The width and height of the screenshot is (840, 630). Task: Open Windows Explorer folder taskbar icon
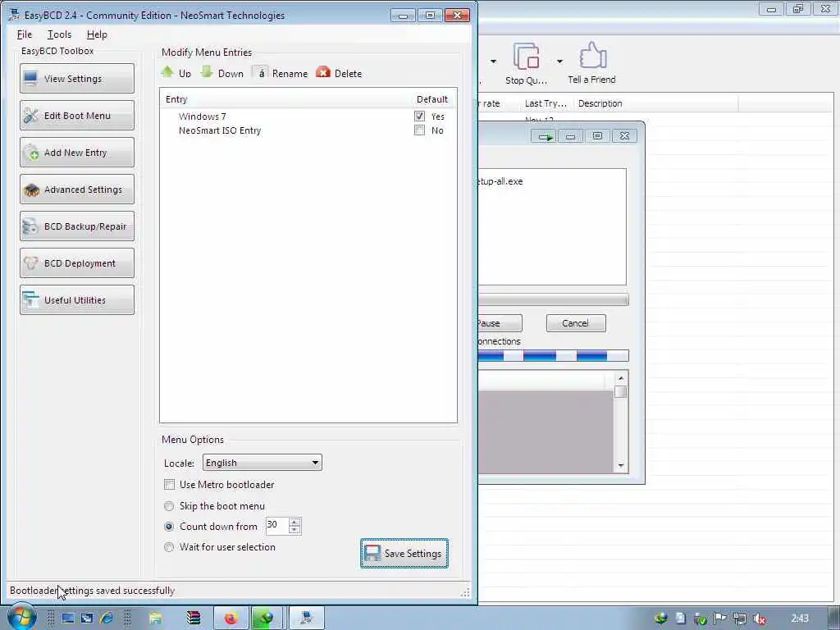(x=155, y=619)
